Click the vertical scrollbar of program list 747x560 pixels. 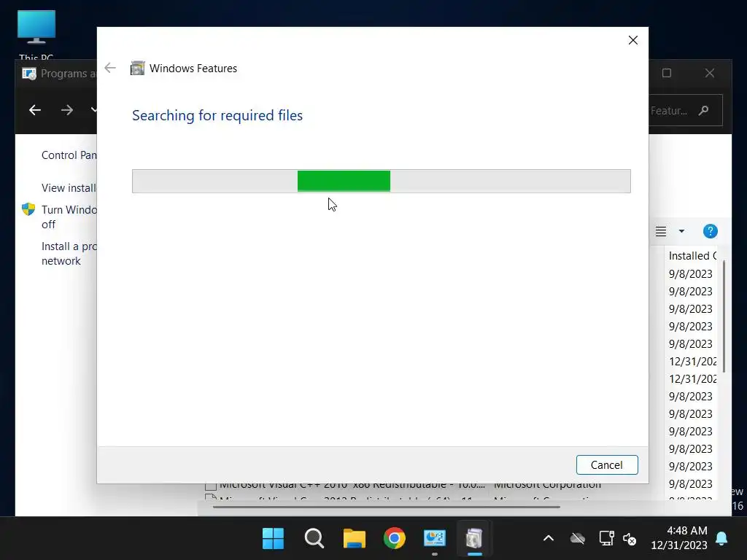coord(724,316)
